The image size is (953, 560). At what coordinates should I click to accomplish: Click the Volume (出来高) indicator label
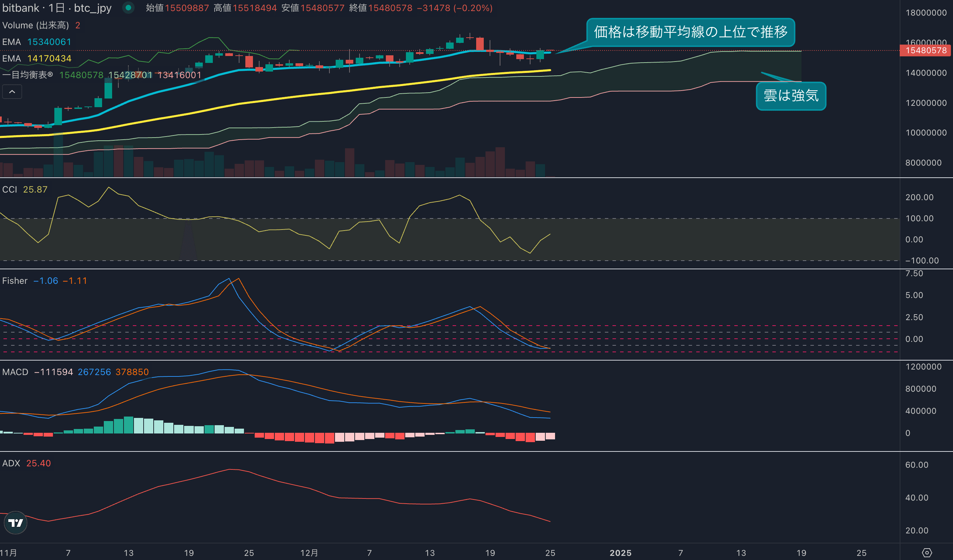36,25
